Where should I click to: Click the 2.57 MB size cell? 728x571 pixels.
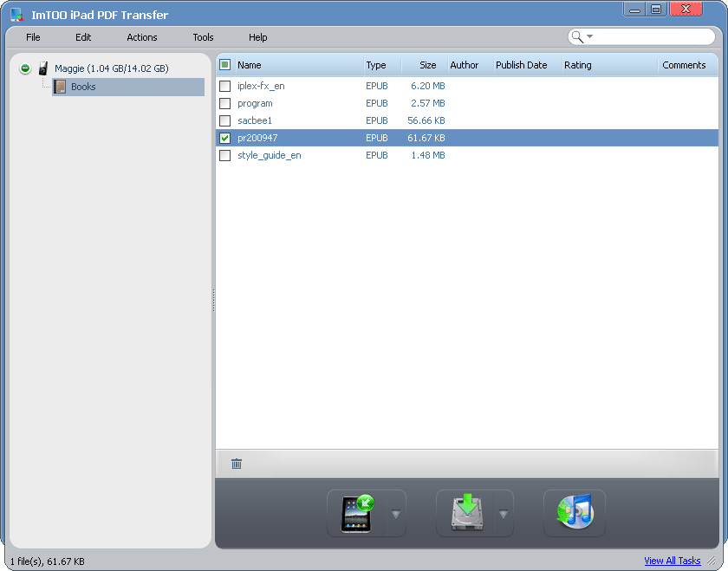pos(427,103)
